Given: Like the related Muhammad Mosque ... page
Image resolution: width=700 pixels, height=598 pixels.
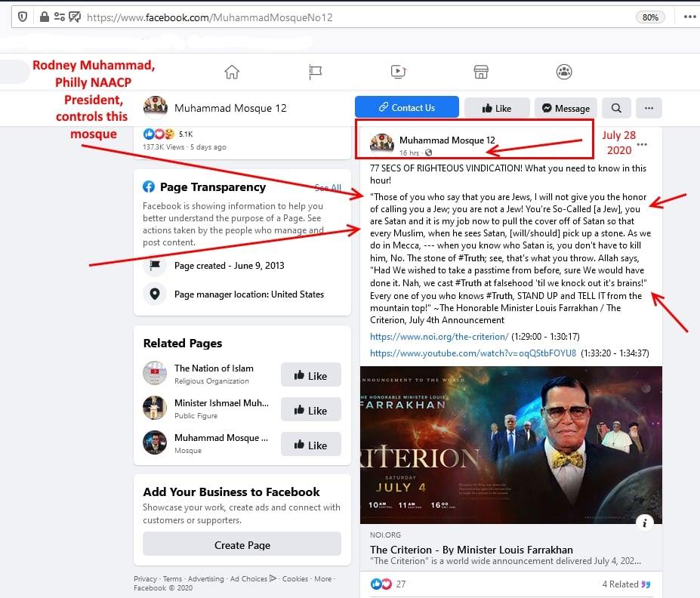Looking at the screenshot, I should click(310, 445).
